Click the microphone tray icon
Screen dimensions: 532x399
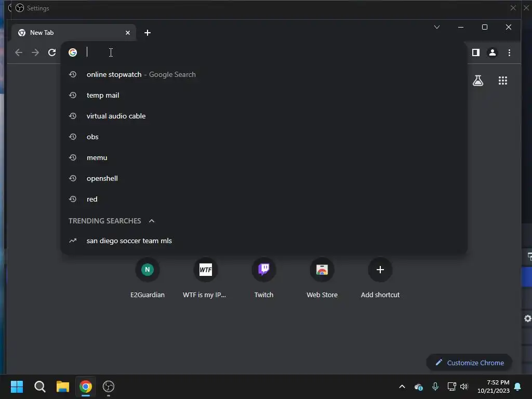(x=435, y=387)
